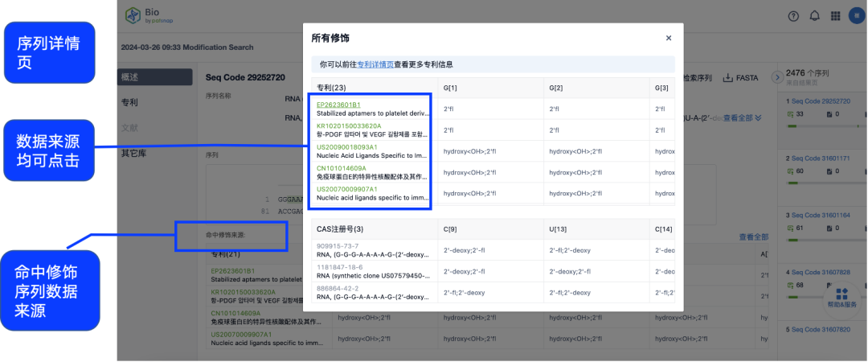
Task: Click 查看全部 above the modification table
Action: [753, 237]
